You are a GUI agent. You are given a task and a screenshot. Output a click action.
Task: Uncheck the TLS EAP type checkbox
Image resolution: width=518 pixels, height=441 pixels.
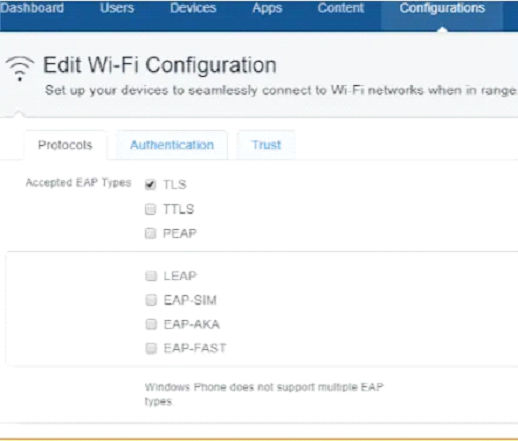click(x=150, y=184)
